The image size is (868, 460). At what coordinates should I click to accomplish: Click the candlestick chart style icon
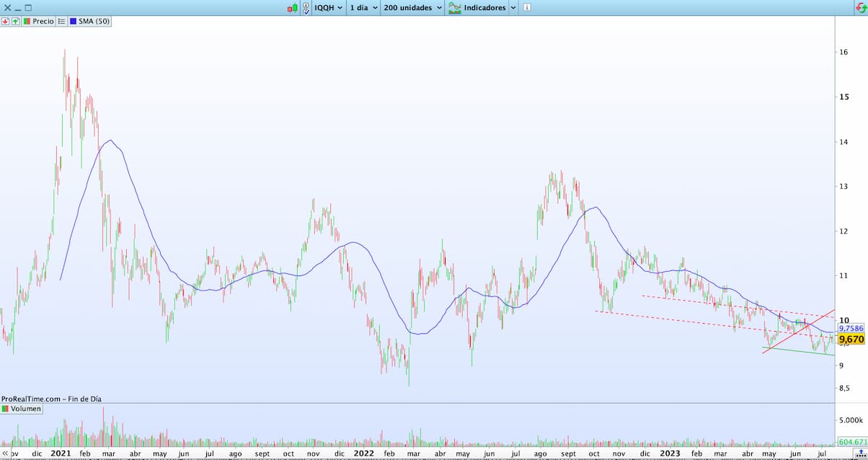click(293, 8)
